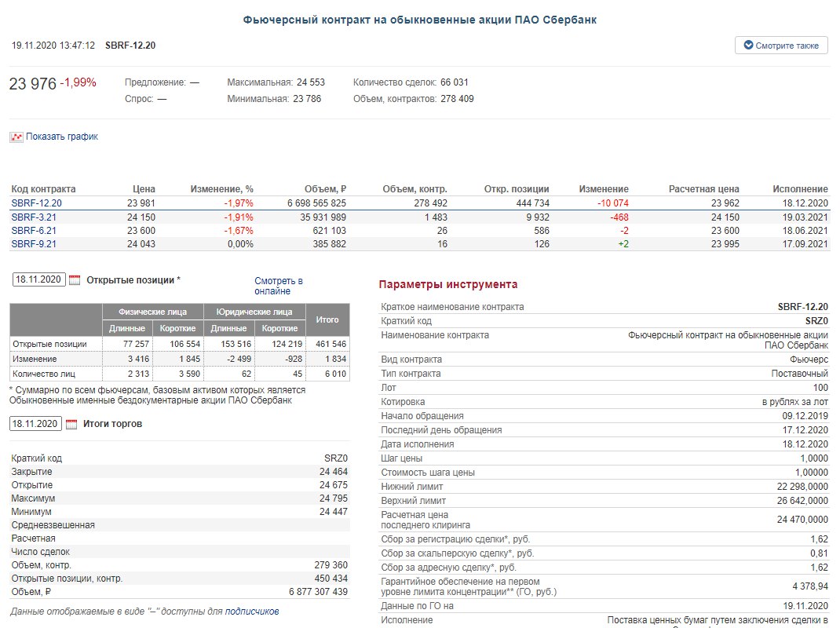The height and width of the screenshot is (628, 840).
Task: Click the page title about ПАО Сбербанк futures
Action: pyautogui.click(x=419, y=20)
